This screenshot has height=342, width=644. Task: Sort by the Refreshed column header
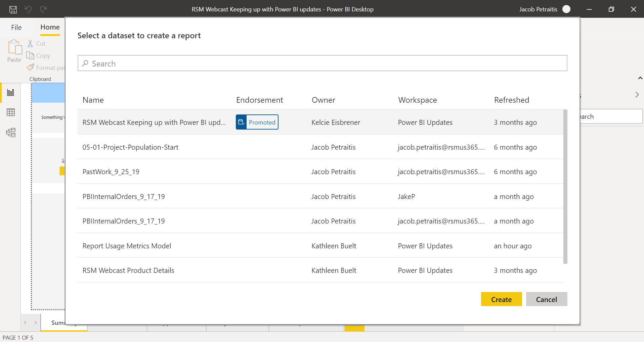(x=511, y=100)
